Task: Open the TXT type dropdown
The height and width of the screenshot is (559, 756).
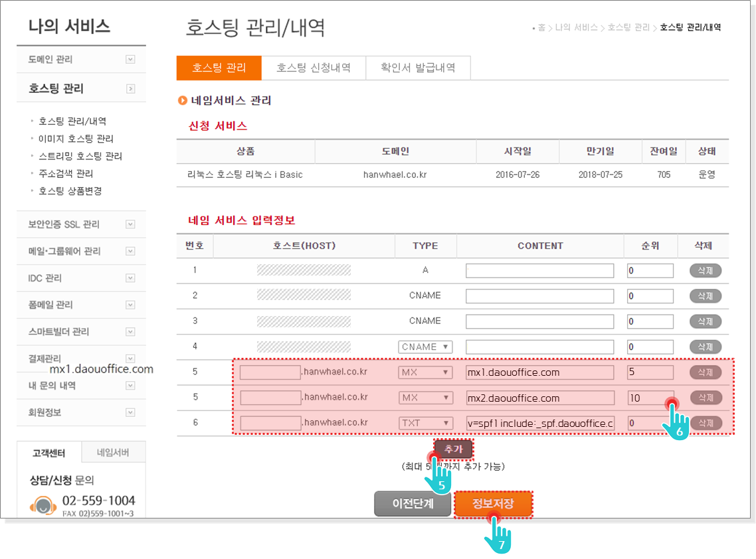Action: pyautogui.click(x=425, y=423)
